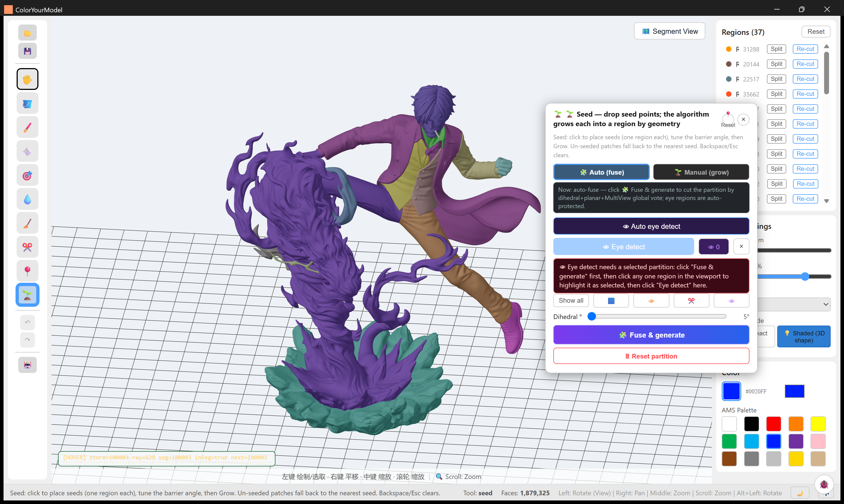Screen dimensions: 844x504
Task: Click the Regions list scrollbar thumb
Action: tap(826, 73)
